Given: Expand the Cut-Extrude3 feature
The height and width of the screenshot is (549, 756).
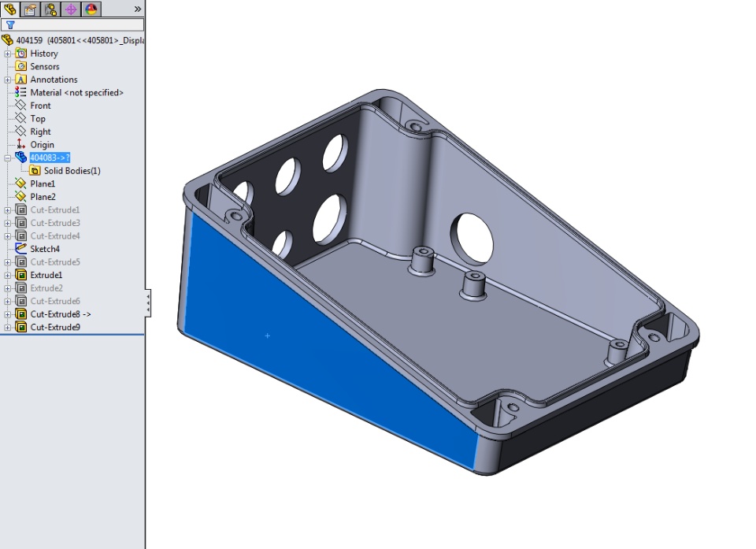Looking at the screenshot, I should click(8, 223).
